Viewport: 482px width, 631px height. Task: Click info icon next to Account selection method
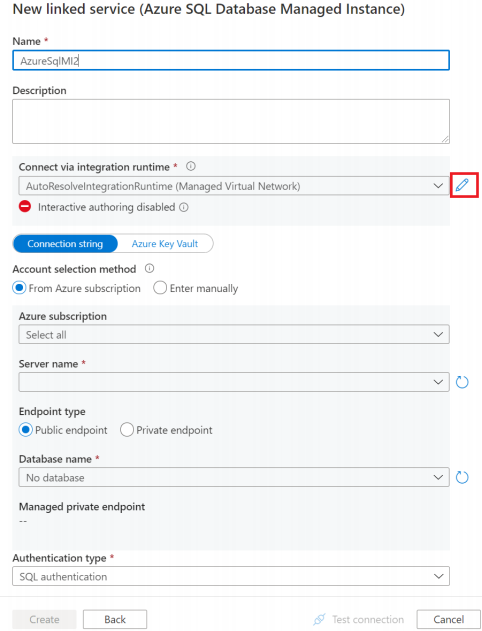[149, 268]
